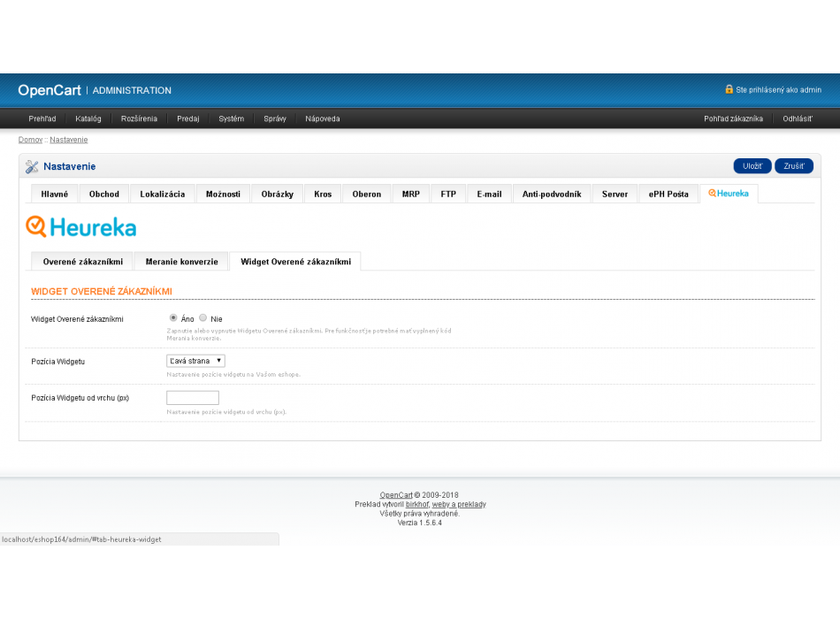Click the Widget Overené zákazníkmi field label
Screen dimensions: 840x619
[77, 319]
